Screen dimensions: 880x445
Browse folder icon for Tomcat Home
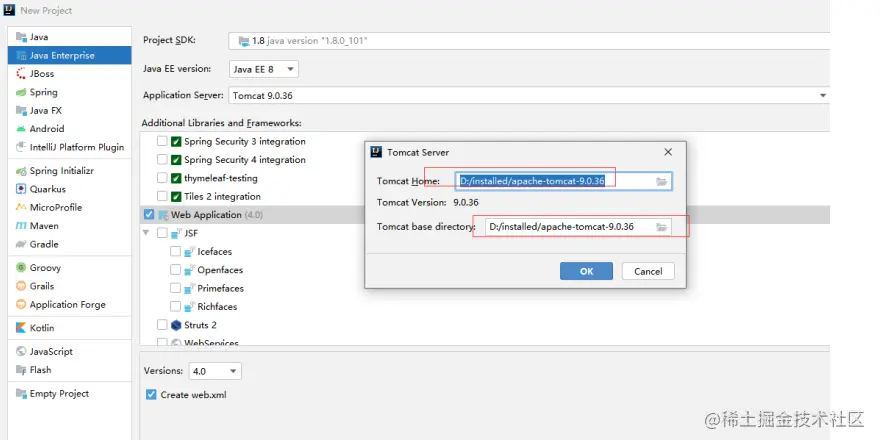point(662,181)
